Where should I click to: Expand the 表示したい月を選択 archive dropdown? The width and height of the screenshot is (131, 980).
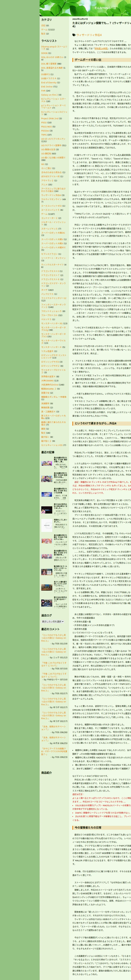(x=53, y=622)
